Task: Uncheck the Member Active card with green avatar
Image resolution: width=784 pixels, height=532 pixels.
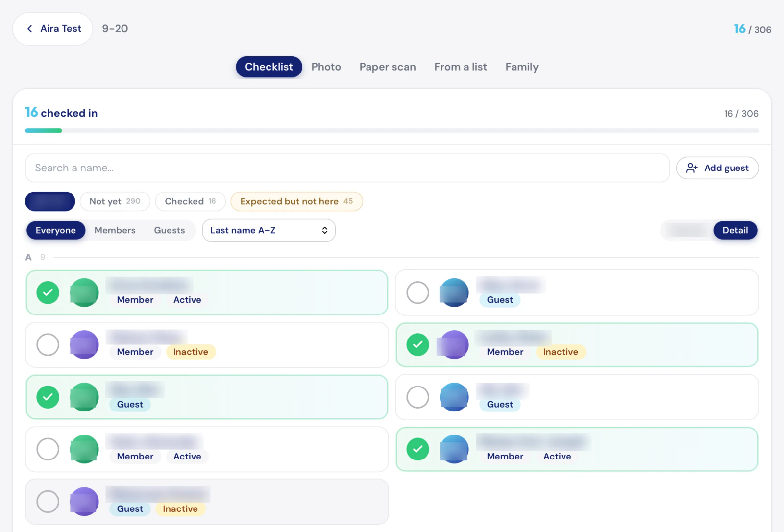Action: click(x=48, y=292)
